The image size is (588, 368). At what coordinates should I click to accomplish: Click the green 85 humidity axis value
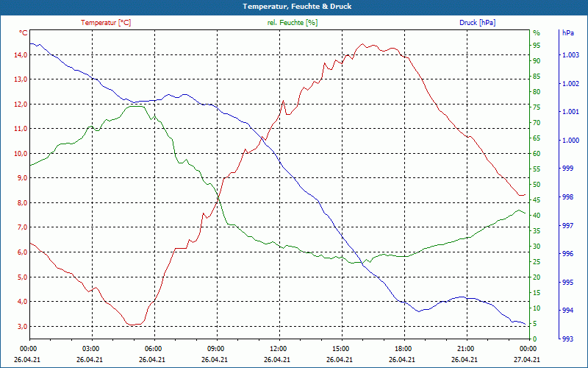537,77
